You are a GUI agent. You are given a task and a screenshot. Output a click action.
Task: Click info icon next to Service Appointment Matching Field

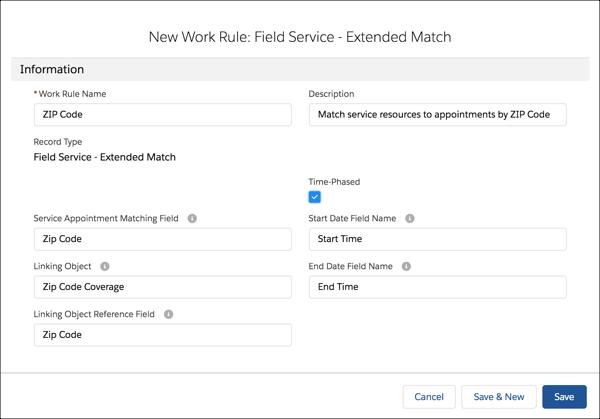(x=192, y=218)
